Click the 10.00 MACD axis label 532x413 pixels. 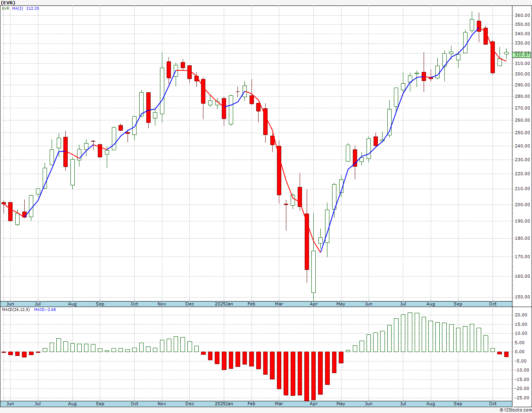(x=521, y=333)
